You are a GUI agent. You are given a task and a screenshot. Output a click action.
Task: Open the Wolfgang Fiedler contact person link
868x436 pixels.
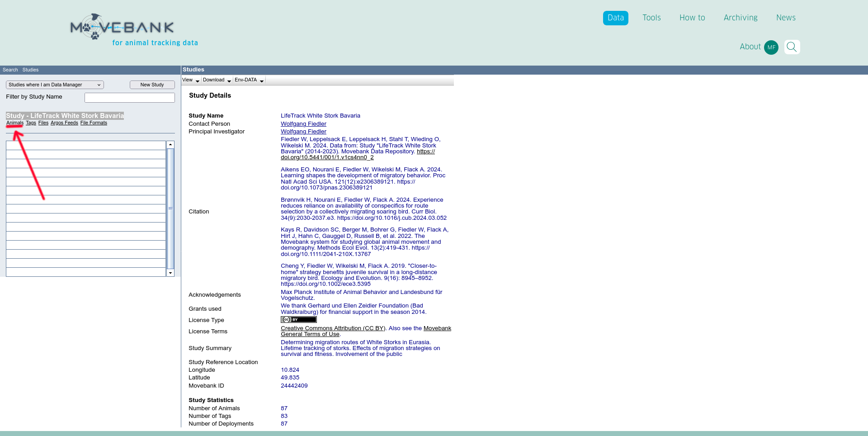[x=303, y=124]
